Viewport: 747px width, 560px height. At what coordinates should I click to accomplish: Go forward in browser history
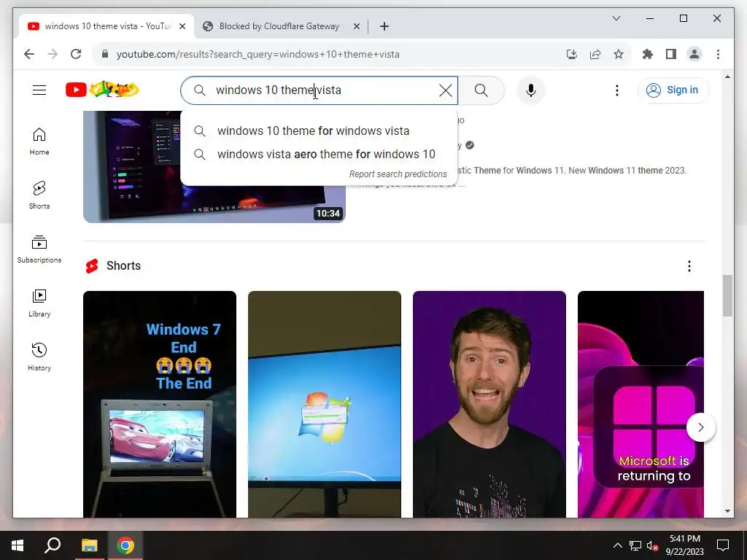tap(53, 54)
